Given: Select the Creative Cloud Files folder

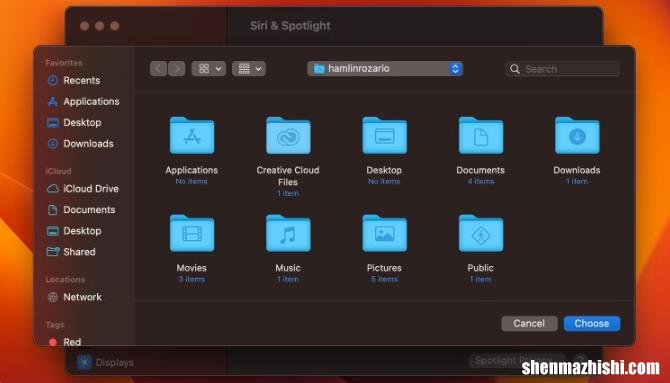Looking at the screenshot, I should click(x=288, y=135).
